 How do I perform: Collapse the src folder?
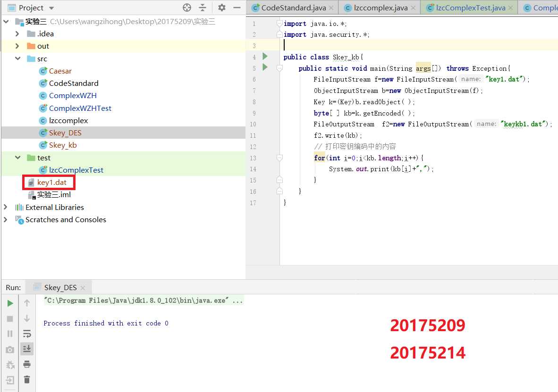17,58
